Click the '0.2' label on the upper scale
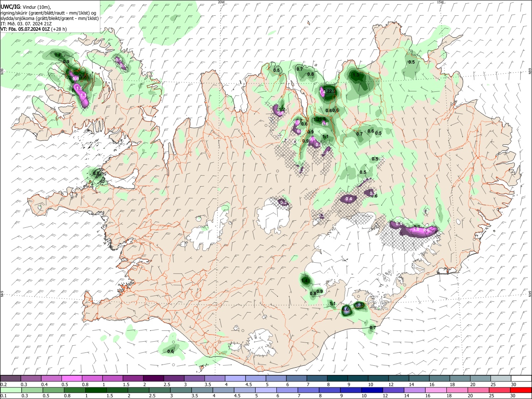 pos(4,384)
